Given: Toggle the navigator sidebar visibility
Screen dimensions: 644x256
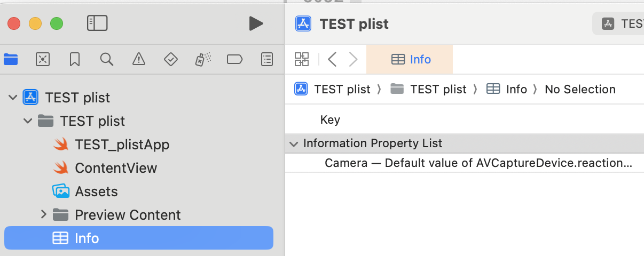Looking at the screenshot, I should point(97,23).
